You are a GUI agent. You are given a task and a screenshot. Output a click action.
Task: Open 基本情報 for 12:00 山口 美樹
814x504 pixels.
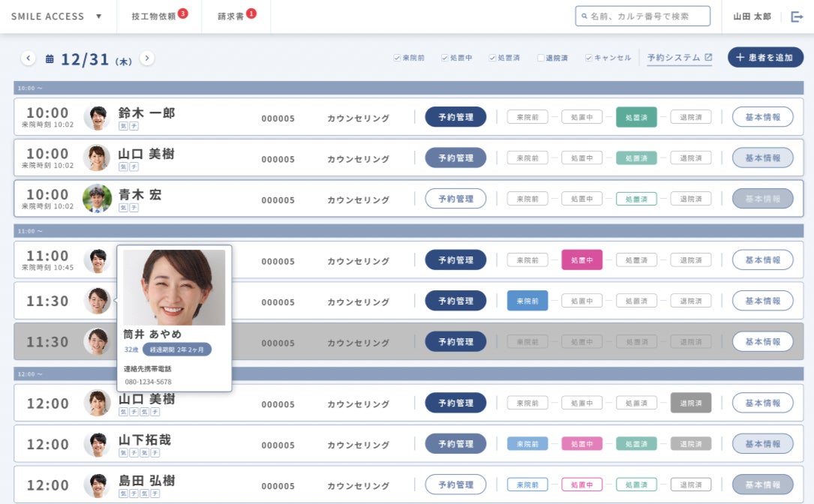pyautogui.click(x=762, y=403)
